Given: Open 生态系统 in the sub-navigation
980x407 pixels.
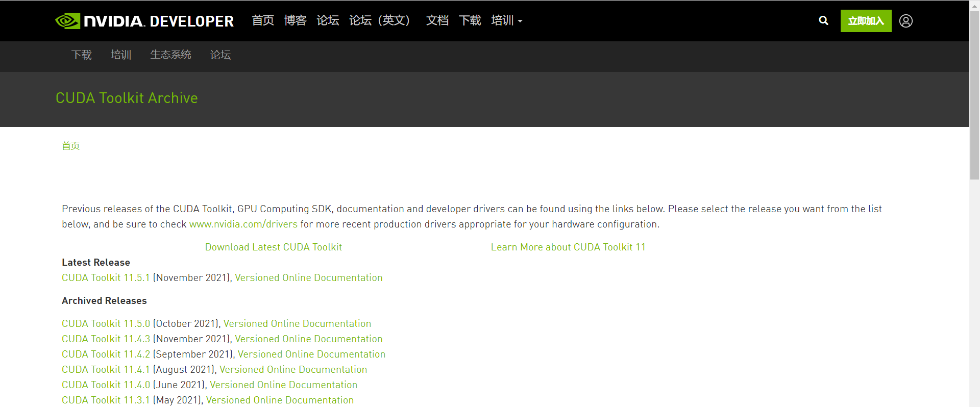Looking at the screenshot, I should coord(170,55).
